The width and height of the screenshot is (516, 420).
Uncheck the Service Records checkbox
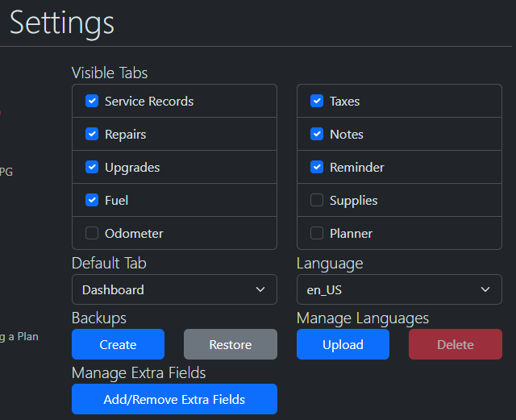tap(92, 102)
